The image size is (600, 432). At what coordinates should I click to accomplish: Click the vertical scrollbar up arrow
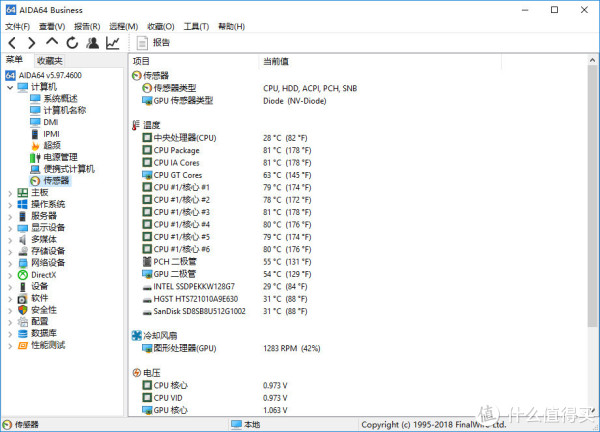(x=592, y=60)
